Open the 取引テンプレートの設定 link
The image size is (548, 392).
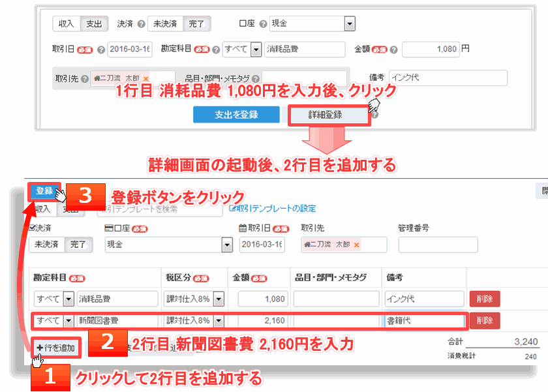click(274, 209)
